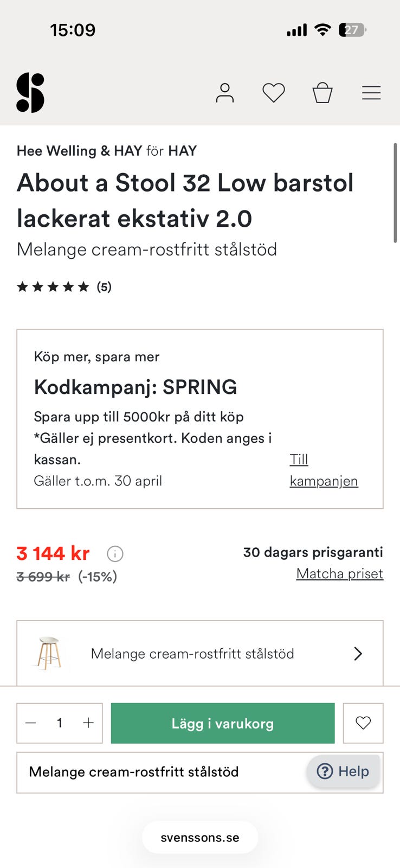Expand Melange cream variant selector chevron
Viewport: 400px width, 868px height.
358,654
